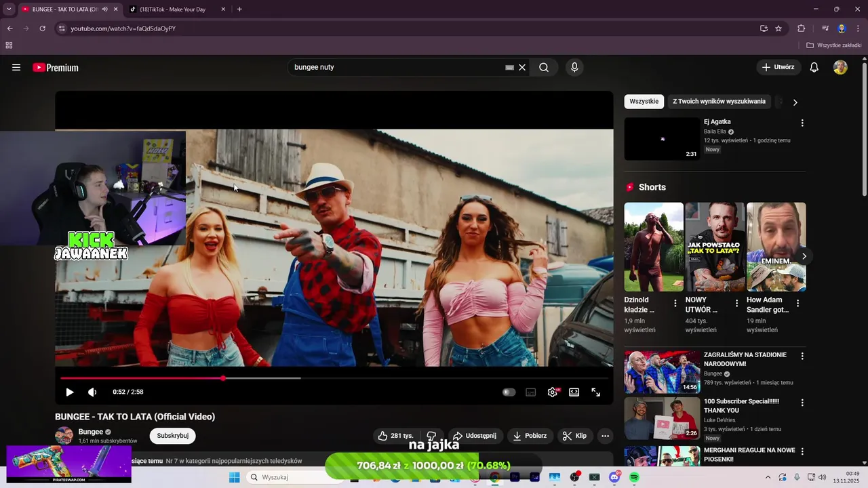
Task: Bookmark this page with star
Action: click(x=778, y=28)
